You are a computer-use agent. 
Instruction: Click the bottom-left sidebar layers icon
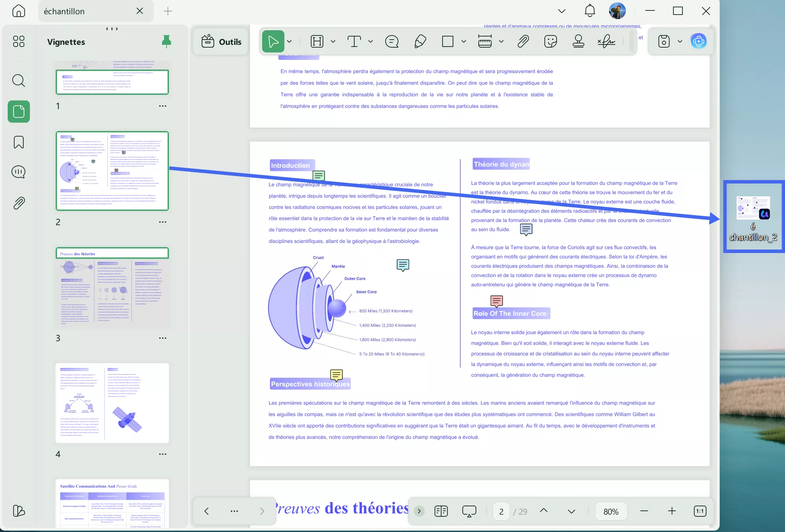point(19,510)
